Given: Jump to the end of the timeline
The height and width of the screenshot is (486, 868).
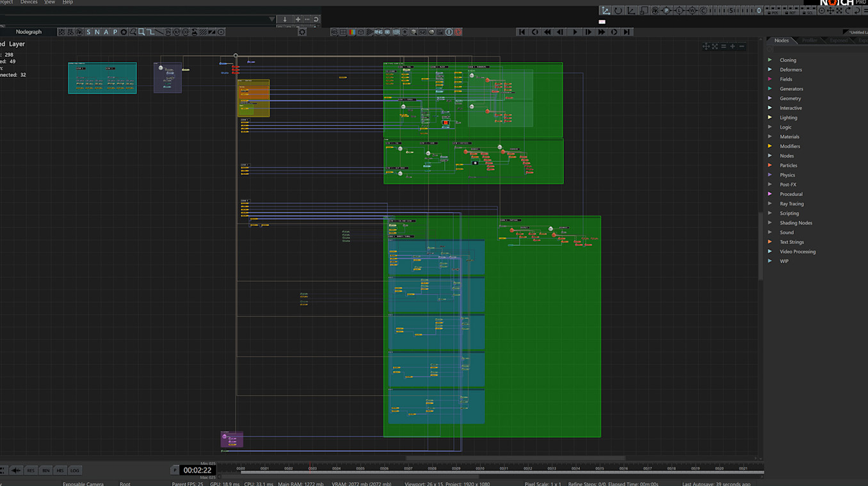Looking at the screenshot, I should 627,32.
